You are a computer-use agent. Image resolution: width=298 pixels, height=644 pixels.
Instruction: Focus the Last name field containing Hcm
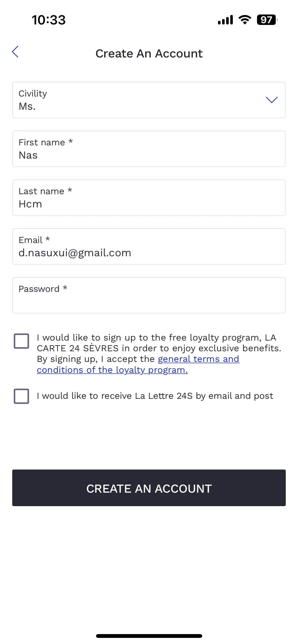pyautogui.click(x=149, y=198)
